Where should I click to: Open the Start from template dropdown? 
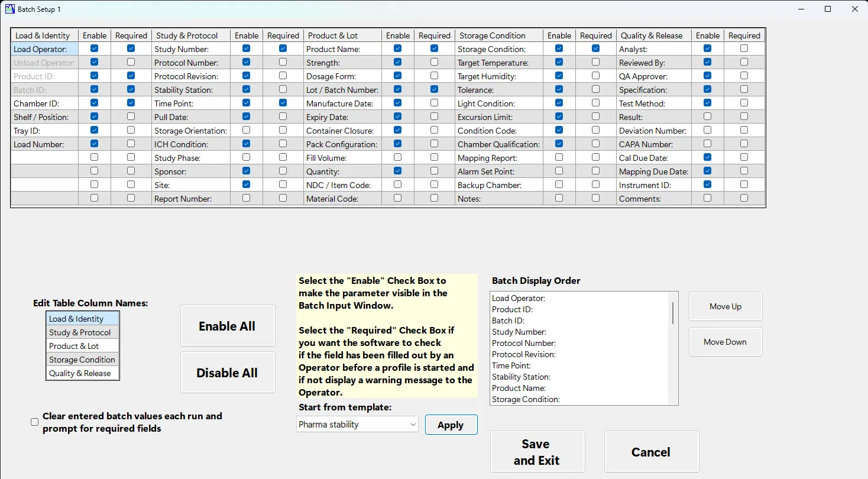[357, 424]
